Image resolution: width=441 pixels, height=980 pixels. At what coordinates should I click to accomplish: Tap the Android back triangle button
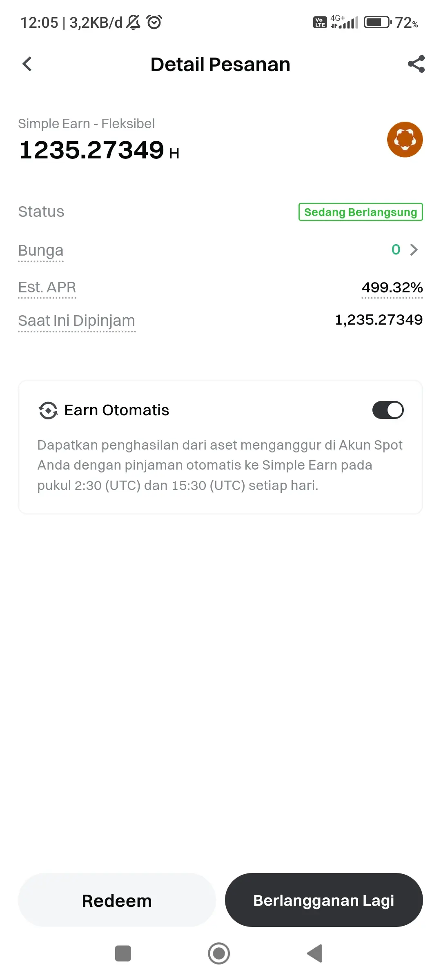315,953
